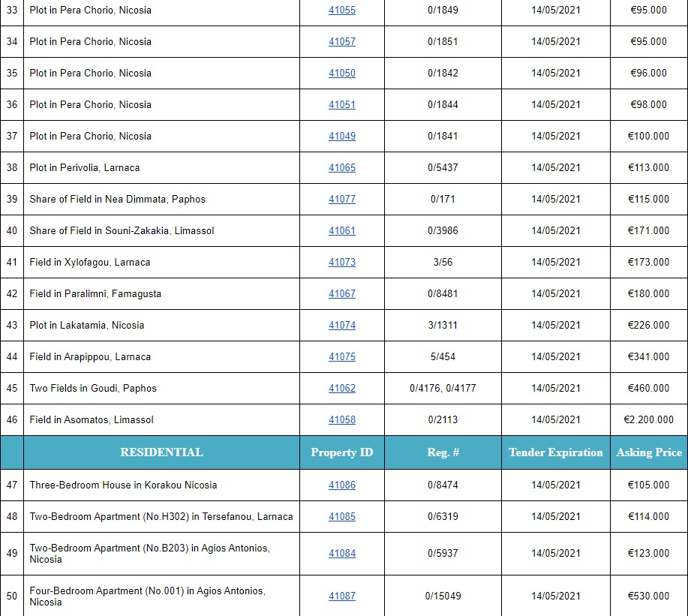Click Lakatamia plot ID 41074

coord(342,326)
